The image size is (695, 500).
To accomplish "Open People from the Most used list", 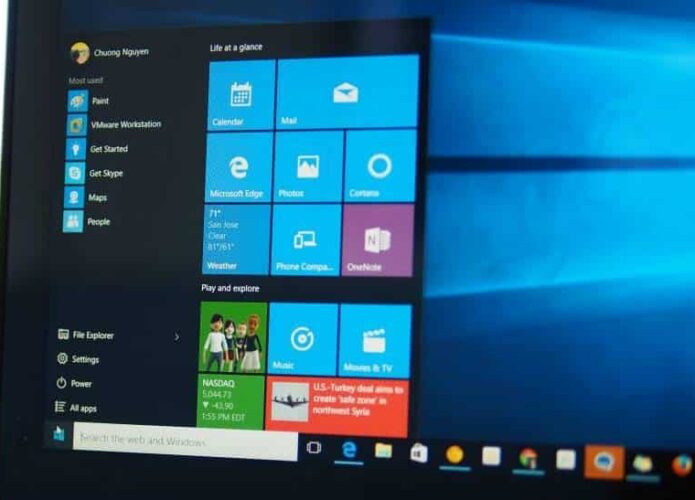I will [x=87, y=222].
